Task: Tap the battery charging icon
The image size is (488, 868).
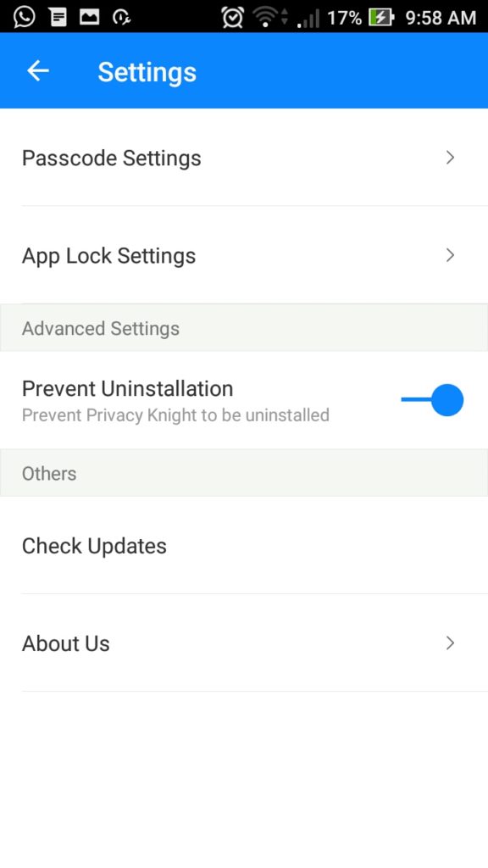Action: click(382, 18)
